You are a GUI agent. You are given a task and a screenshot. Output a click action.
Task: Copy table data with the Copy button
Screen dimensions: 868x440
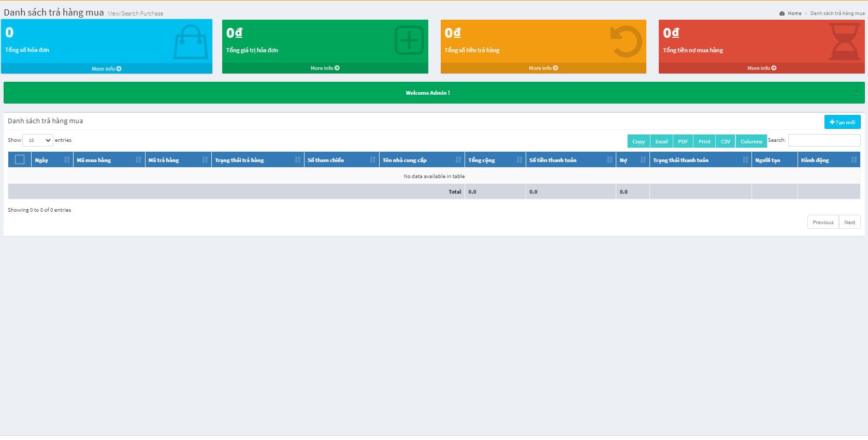[x=639, y=141]
